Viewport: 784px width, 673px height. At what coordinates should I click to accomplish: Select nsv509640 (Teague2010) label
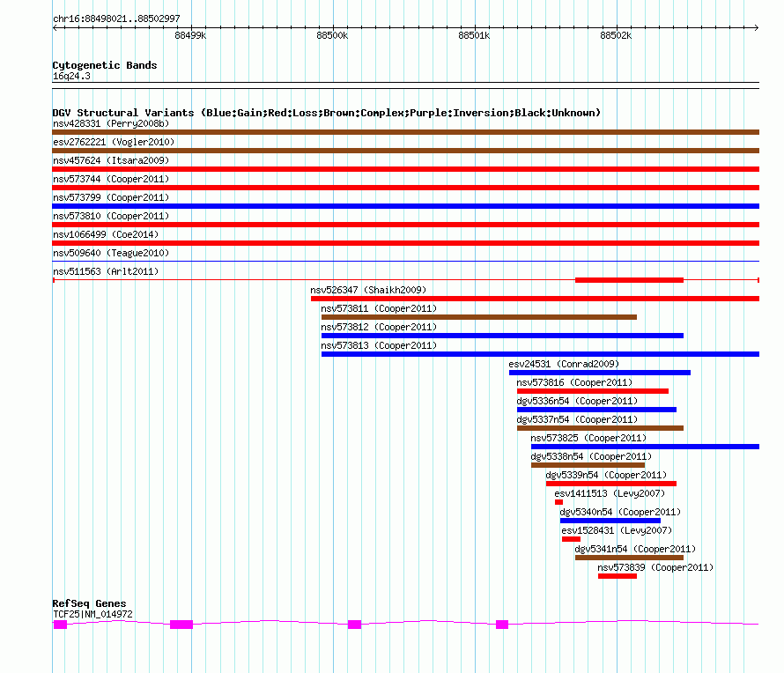(x=111, y=253)
